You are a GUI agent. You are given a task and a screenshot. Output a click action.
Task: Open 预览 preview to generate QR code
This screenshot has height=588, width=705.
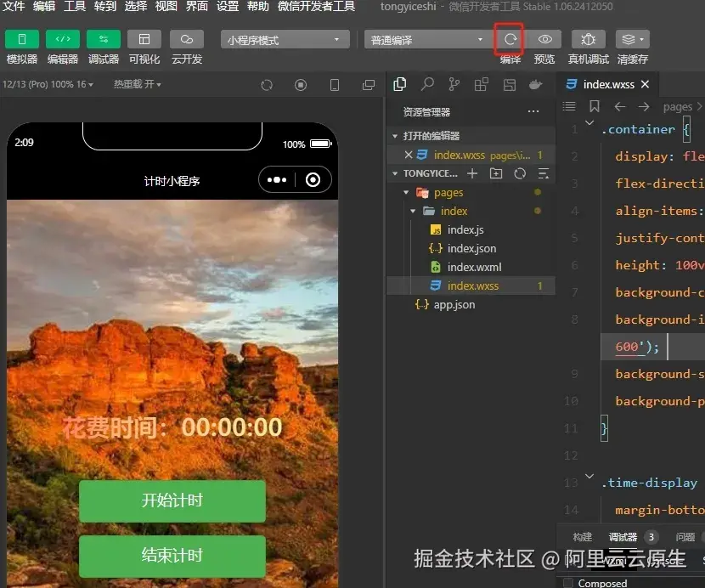[545, 38]
